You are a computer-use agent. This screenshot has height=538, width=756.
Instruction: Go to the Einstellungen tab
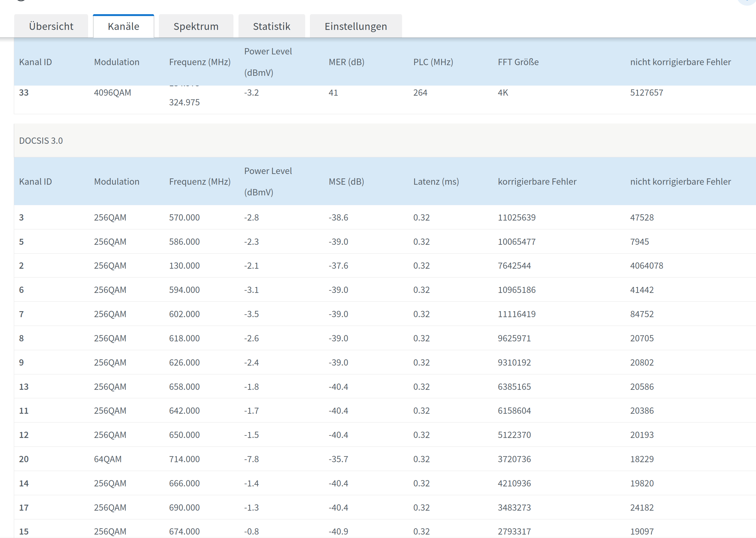click(x=356, y=26)
